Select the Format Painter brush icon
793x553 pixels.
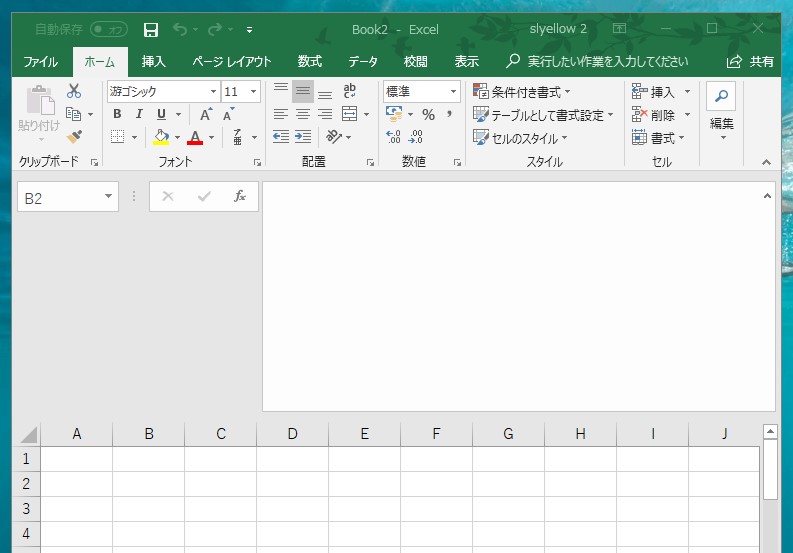click(x=74, y=136)
